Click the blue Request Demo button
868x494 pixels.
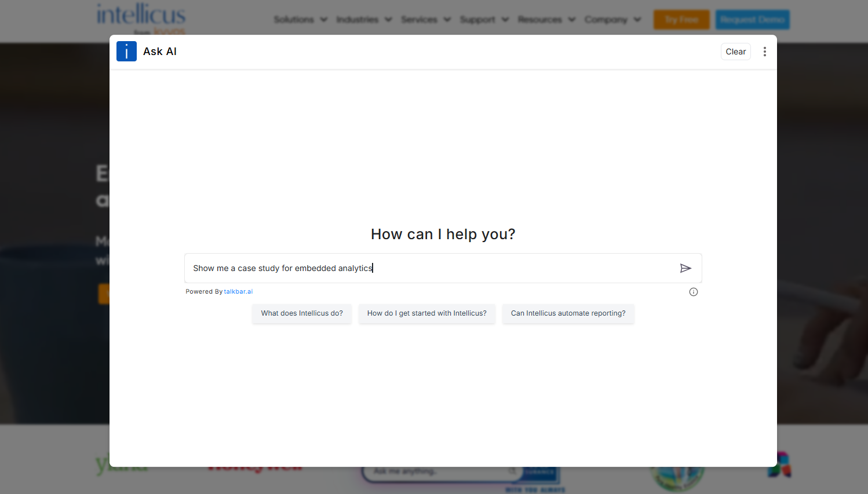tap(752, 20)
